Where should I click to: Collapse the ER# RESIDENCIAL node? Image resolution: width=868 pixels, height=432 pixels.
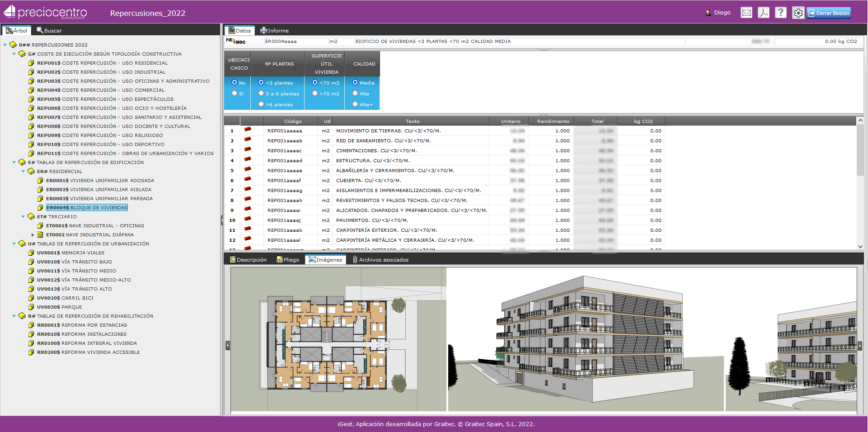coord(23,171)
